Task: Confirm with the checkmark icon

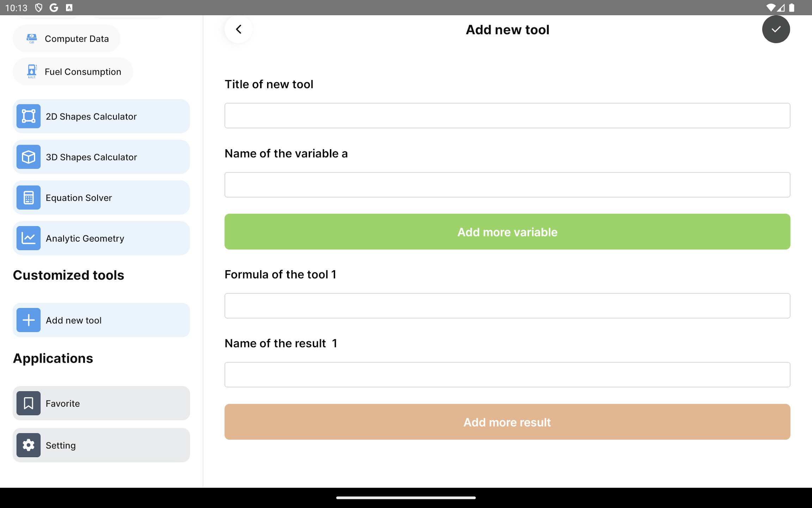Action: [x=776, y=29]
